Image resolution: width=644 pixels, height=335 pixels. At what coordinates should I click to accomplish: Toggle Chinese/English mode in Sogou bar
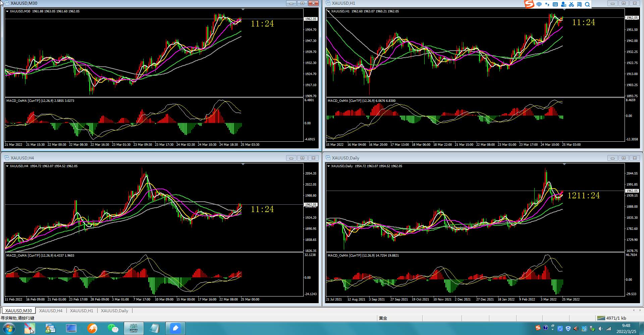[539, 4]
